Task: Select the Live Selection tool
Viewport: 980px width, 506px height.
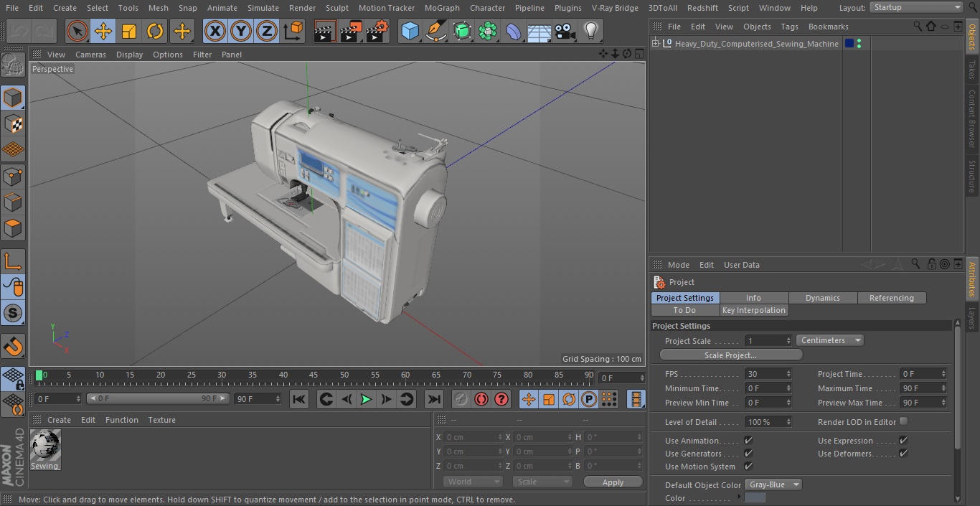Action: [x=77, y=31]
